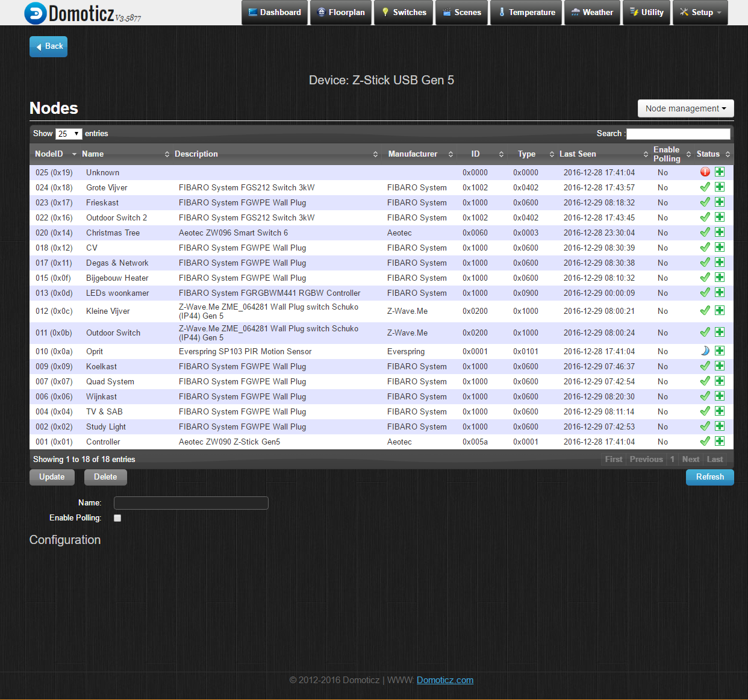Open the Show entries count dropdown
This screenshot has width=748, height=700.
click(x=69, y=134)
